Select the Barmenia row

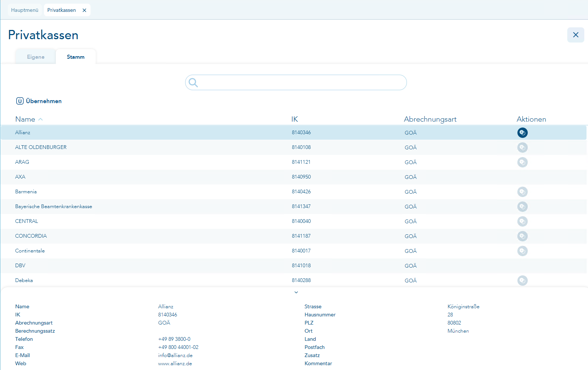point(293,192)
